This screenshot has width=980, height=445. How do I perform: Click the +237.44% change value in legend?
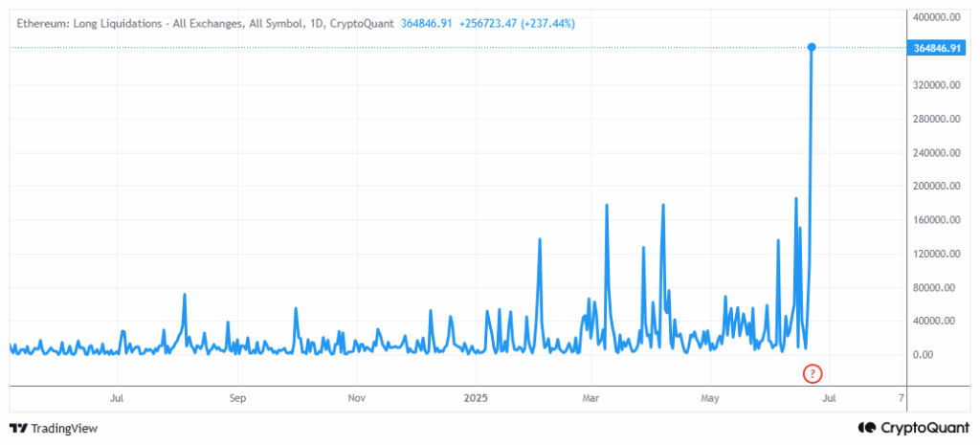547,24
